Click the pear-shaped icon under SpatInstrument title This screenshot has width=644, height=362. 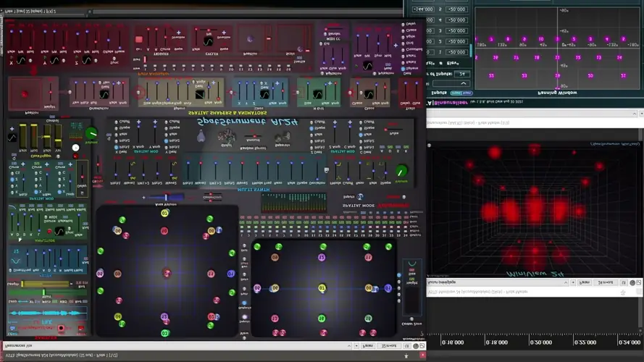201,135
